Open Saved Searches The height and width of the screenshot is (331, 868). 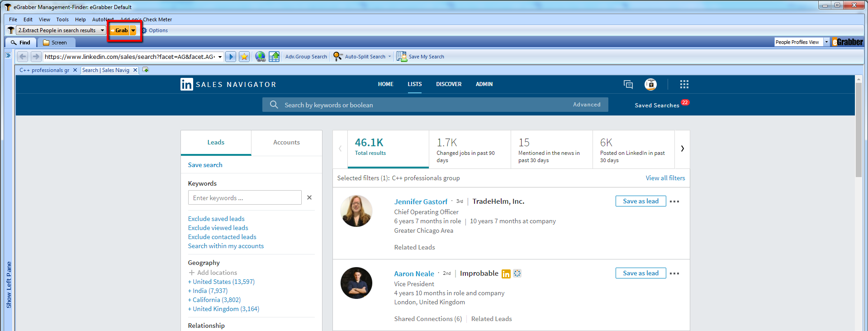click(657, 106)
